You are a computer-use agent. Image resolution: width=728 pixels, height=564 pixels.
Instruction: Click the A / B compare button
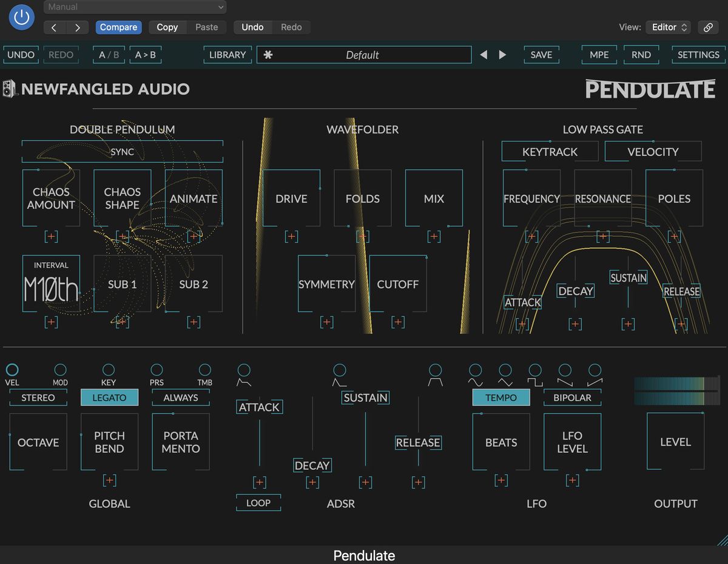click(x=109, y=55)
